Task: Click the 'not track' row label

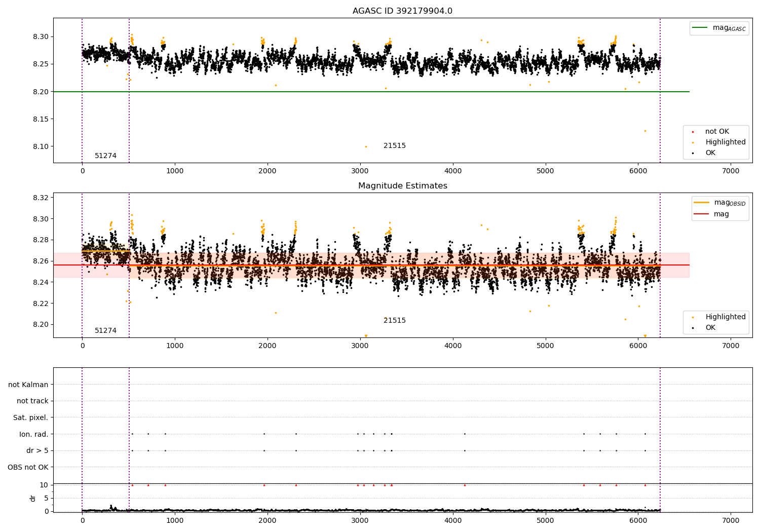Action: [x=32, y=401]
